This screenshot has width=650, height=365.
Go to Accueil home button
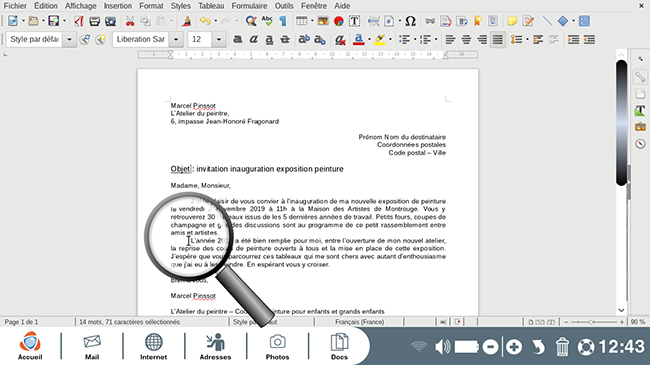(x=30, y=346)
